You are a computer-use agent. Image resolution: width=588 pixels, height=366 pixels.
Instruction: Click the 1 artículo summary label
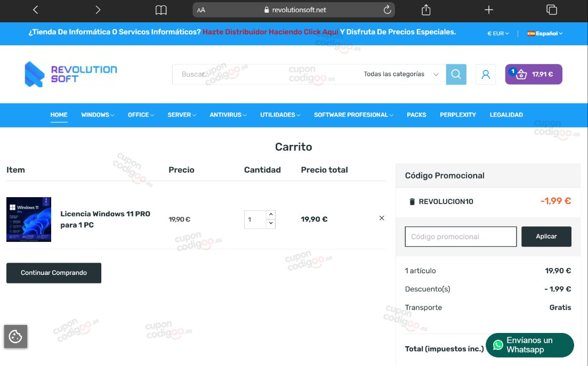point(421,271)
